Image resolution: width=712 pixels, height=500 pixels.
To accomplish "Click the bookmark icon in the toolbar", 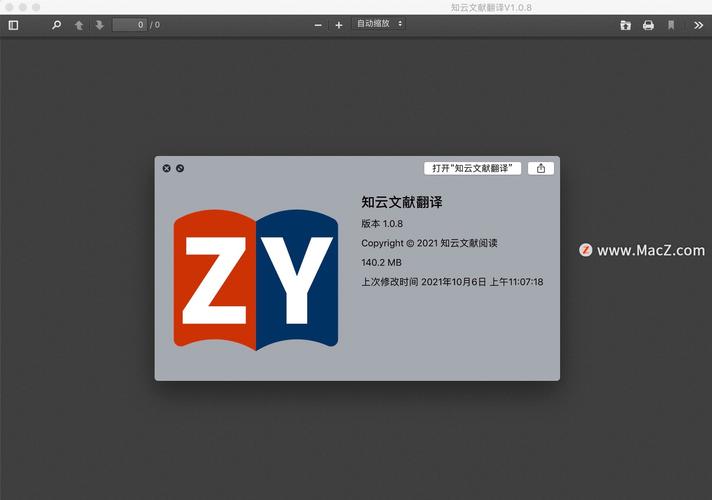I will pos(671,25).
